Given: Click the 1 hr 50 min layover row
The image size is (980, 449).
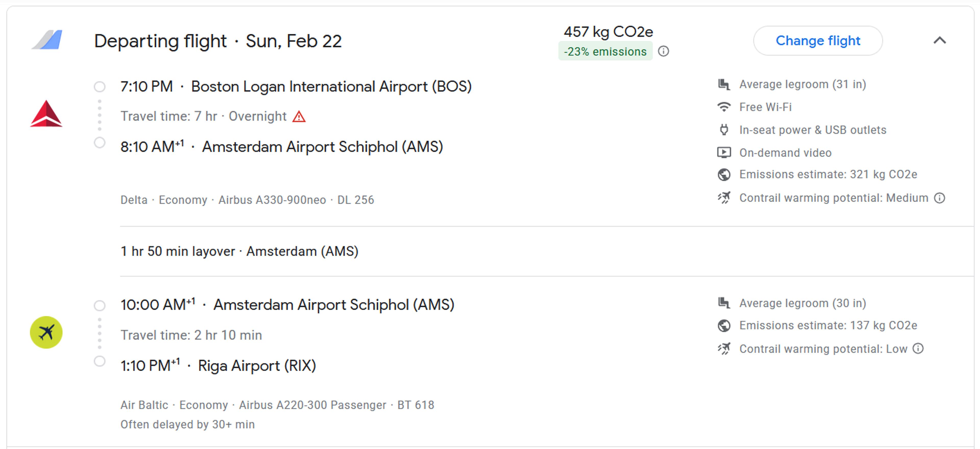Looking at the screenshot, I should [x=239, y=251].
